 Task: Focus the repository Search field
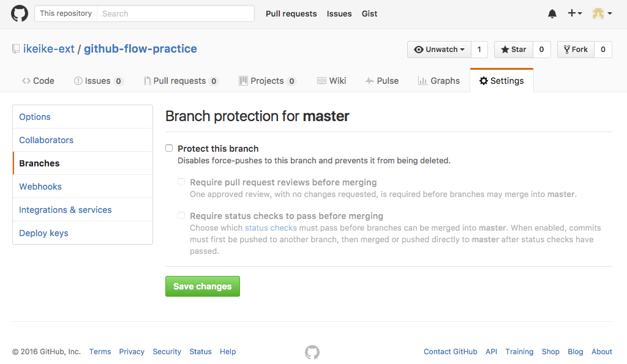coord(176,13)
